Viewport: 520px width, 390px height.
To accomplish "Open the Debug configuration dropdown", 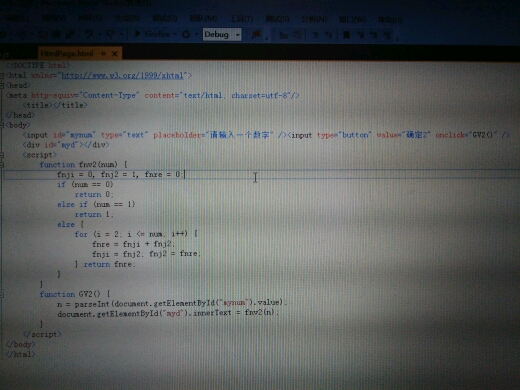I will click(238, 35).
